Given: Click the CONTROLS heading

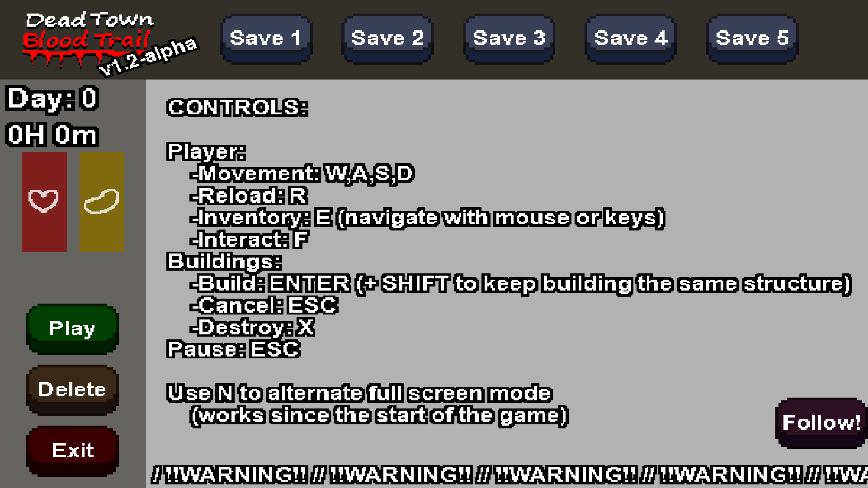Looking at the screenshot, I should pyautogui.click(x=238, y=108).
